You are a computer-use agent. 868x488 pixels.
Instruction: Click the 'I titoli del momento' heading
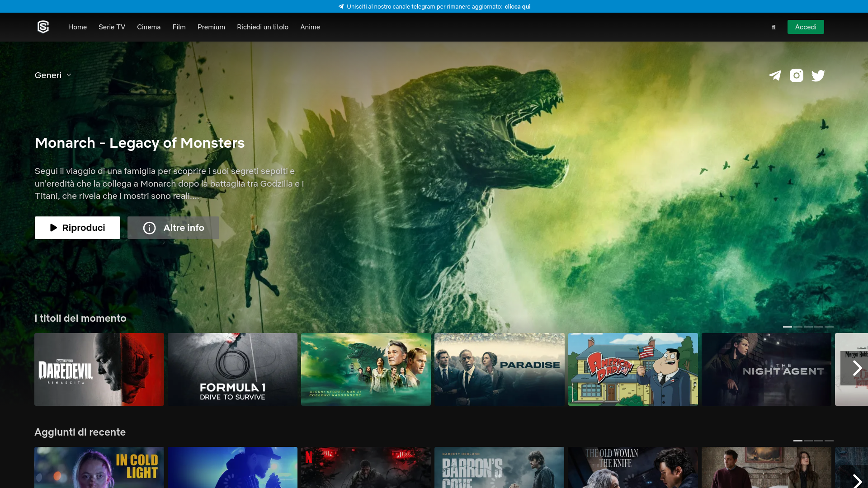pos(80,318)
